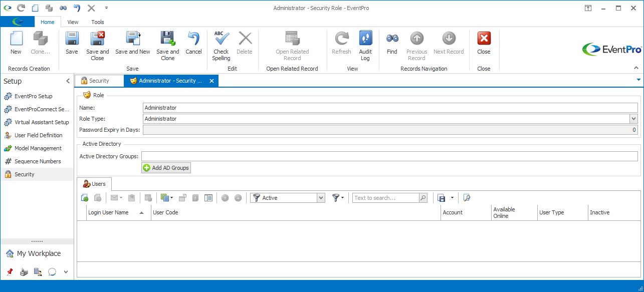644x292 pixels.
Task: Click the binoculars icon in quick access toolbar
Action: 63,8
